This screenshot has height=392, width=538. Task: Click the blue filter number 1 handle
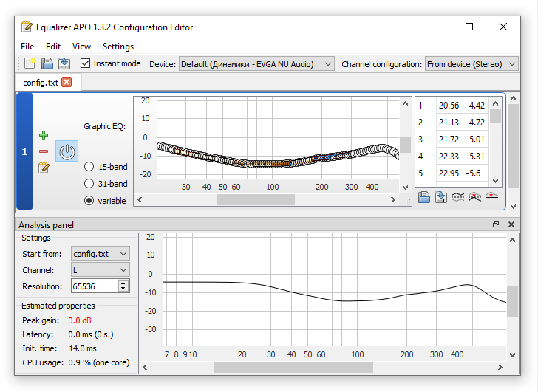pos(24,151)
